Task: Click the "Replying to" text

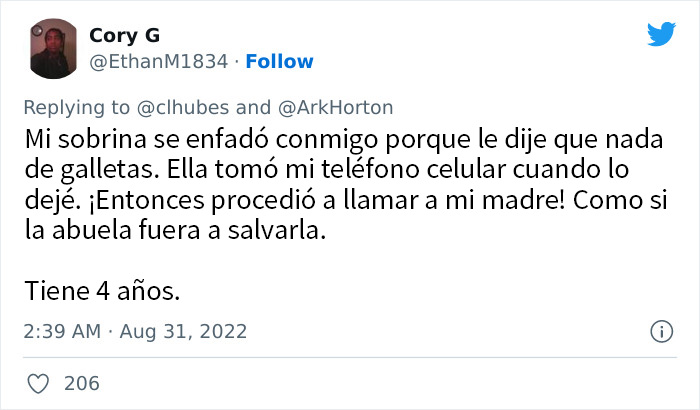Action: coord(76,108)
